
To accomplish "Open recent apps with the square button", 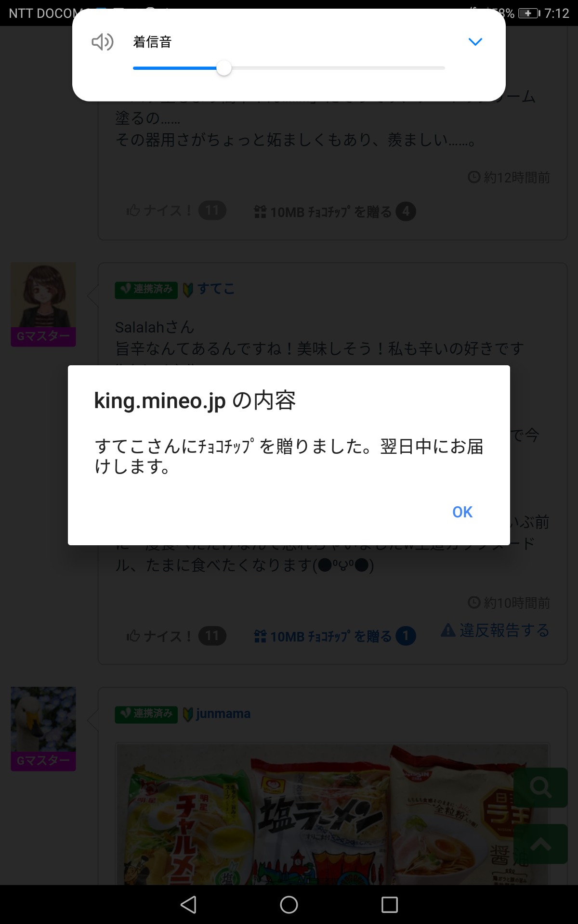I will click(x=389, y=905).
